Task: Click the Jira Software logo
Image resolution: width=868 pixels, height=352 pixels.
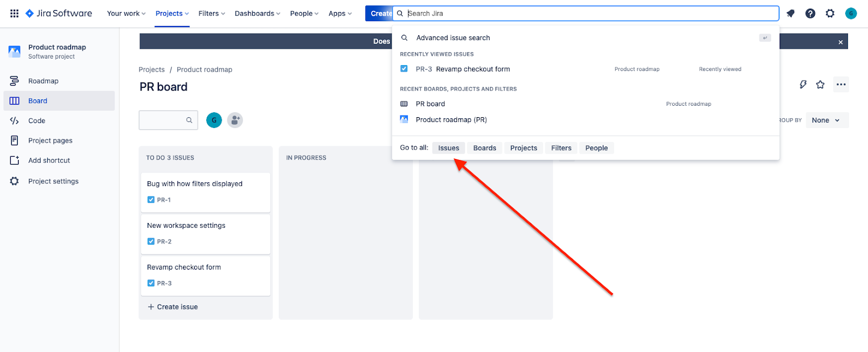Action: tap(59, 14)
